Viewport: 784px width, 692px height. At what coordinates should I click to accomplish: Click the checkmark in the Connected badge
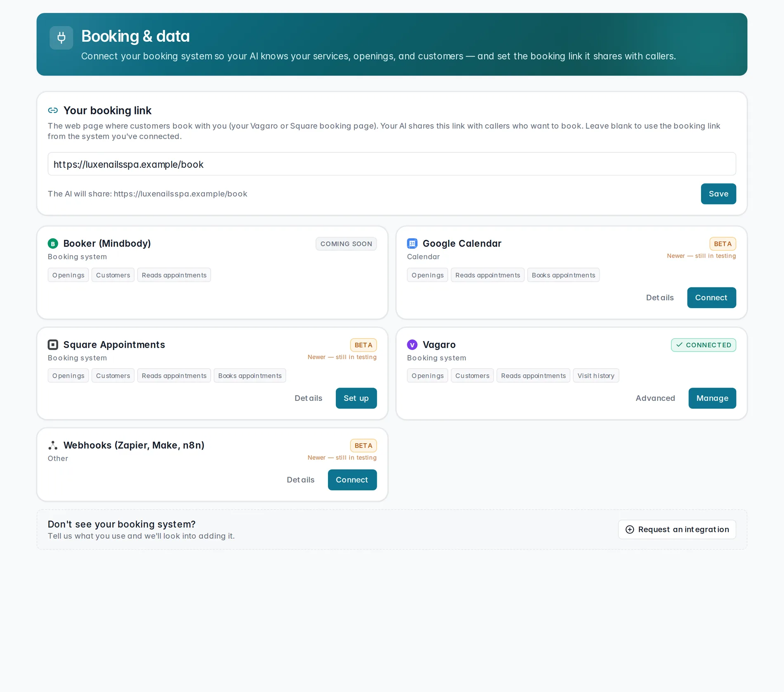point(679,345)
